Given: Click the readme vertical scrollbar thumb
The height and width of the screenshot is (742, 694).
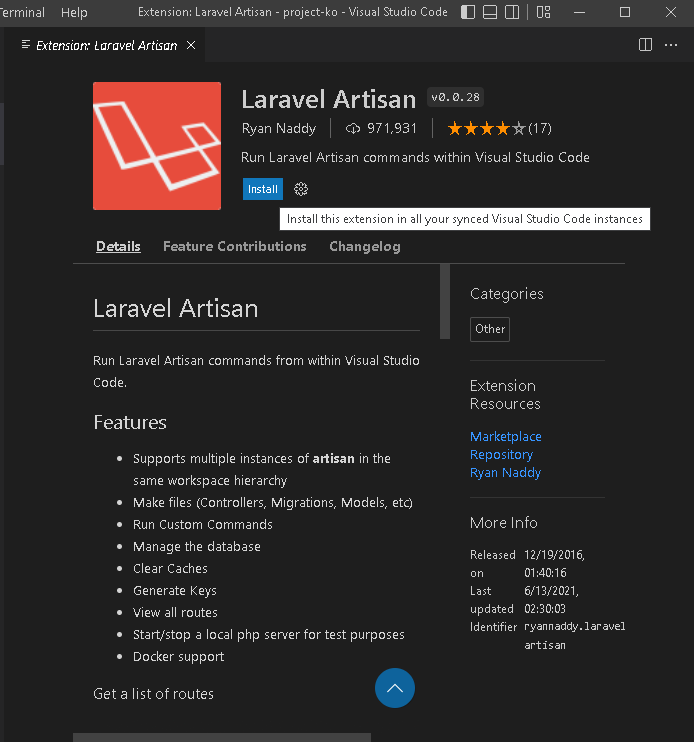Looking at the screenshot, I should pyautogui.click(x=445, y=301).
